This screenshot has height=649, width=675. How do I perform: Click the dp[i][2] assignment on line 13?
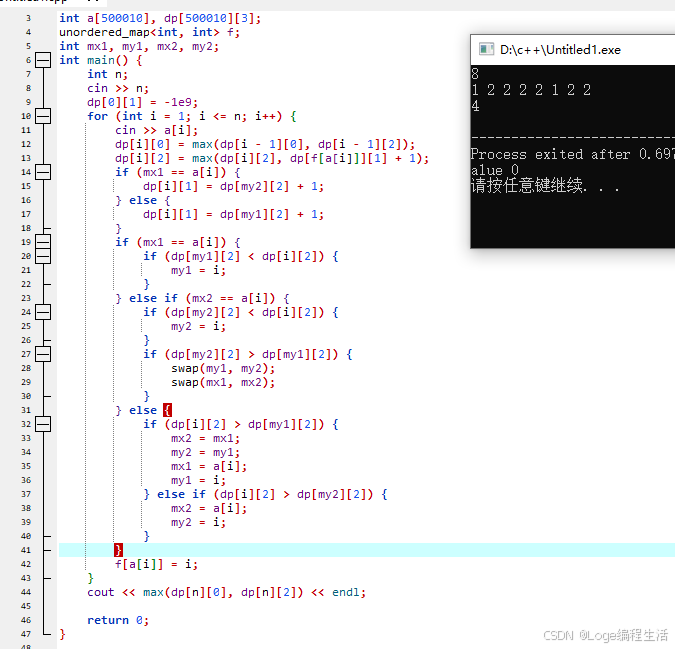(272, 158)
